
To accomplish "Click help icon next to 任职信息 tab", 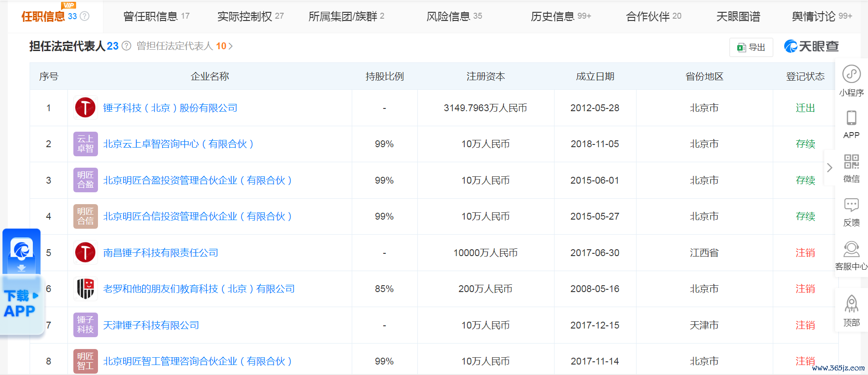I will click(x=85, y=16).
